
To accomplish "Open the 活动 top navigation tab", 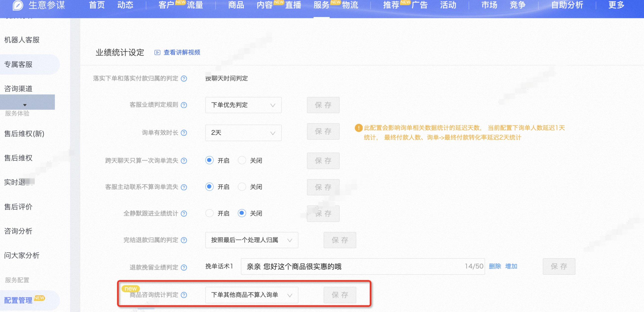I will point(448,5).
